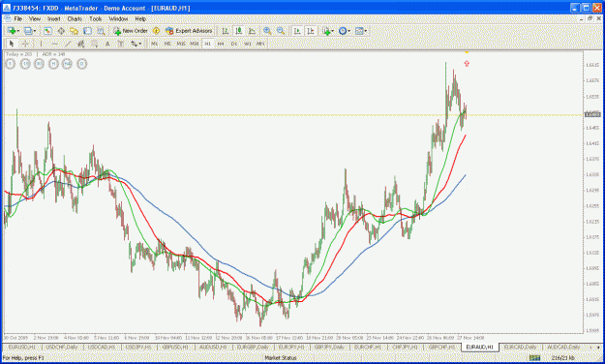Image resolution: width=605 pixels, height=364 pixels.
Task: Select the M1 timeframe button
Action: pyautogui.click(x=154, y=44)
